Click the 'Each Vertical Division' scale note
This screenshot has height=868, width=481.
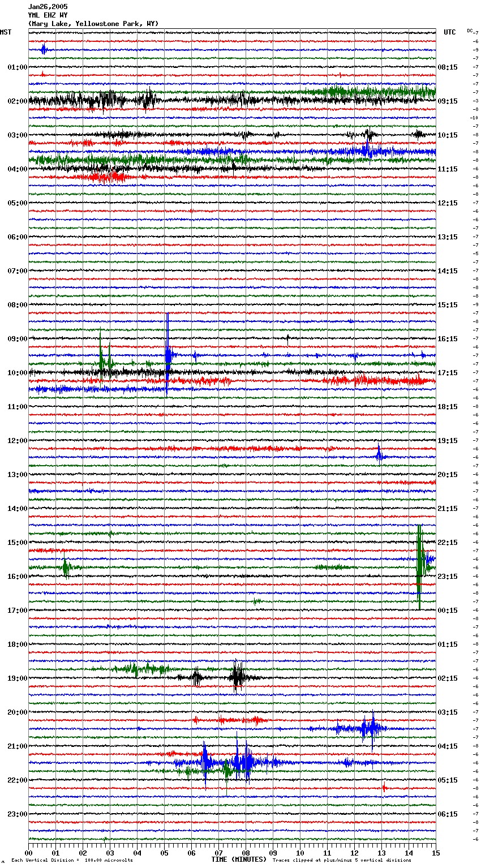point(72,861)
